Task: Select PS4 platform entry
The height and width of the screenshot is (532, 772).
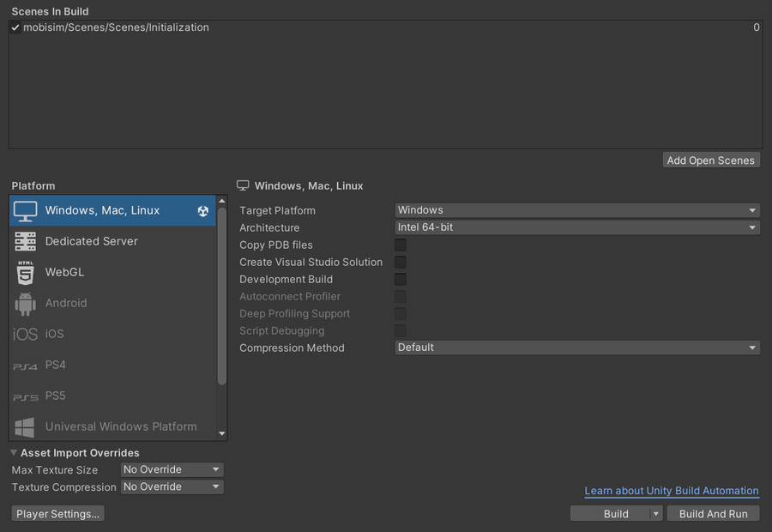Action: [x=112, y=365]
